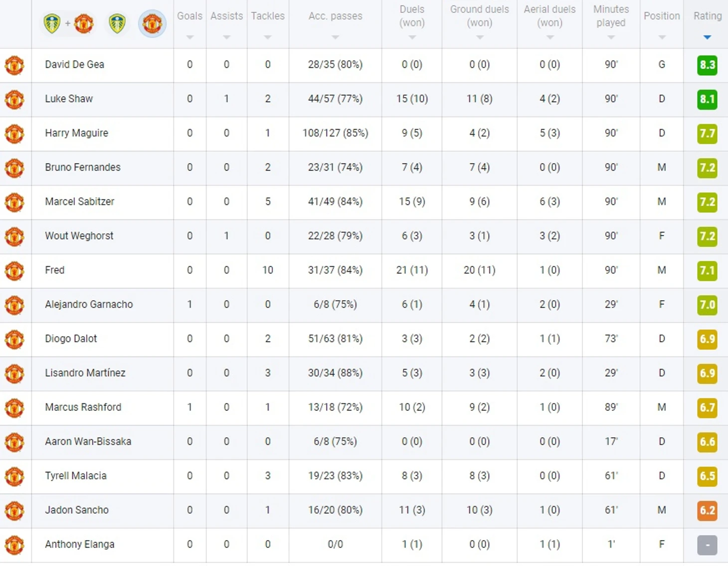Click Jadon Sancho's orange 6.2 rating badge
This screenshot has height=566, width=728.
707,510
